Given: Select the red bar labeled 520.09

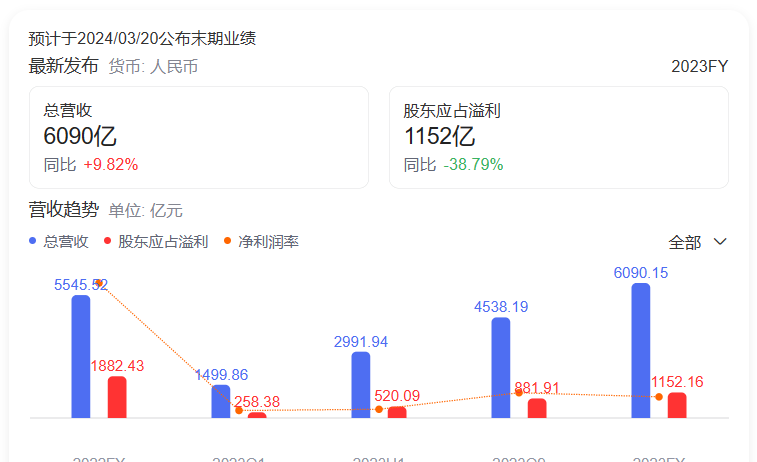Looking at the screenshot, I should (397, 411).
